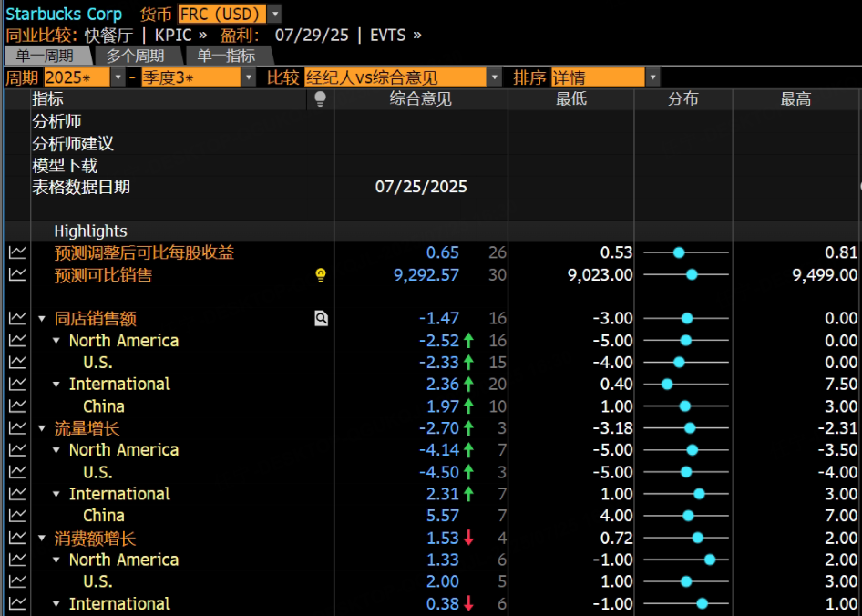The height and width of the screenshot is (616, 862).
Task: Open chart icon for North America -2.52 row
Action: 17,341
